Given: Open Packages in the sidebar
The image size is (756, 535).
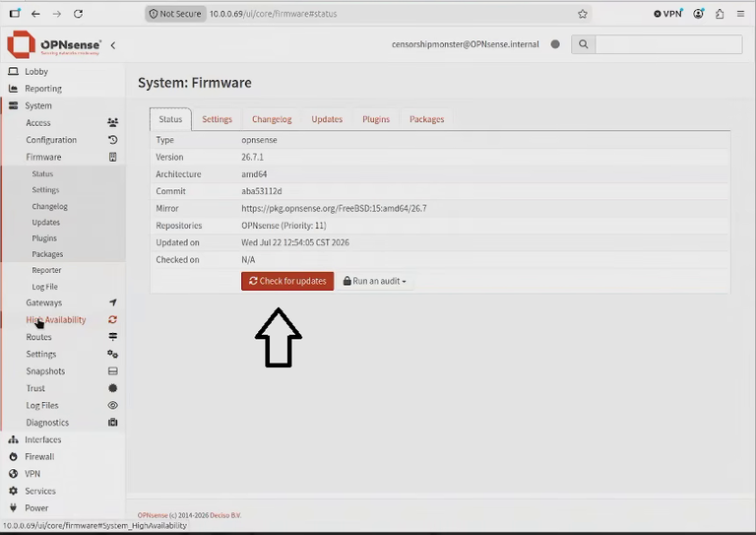Looking at the screenshot, I should point(47,254).
